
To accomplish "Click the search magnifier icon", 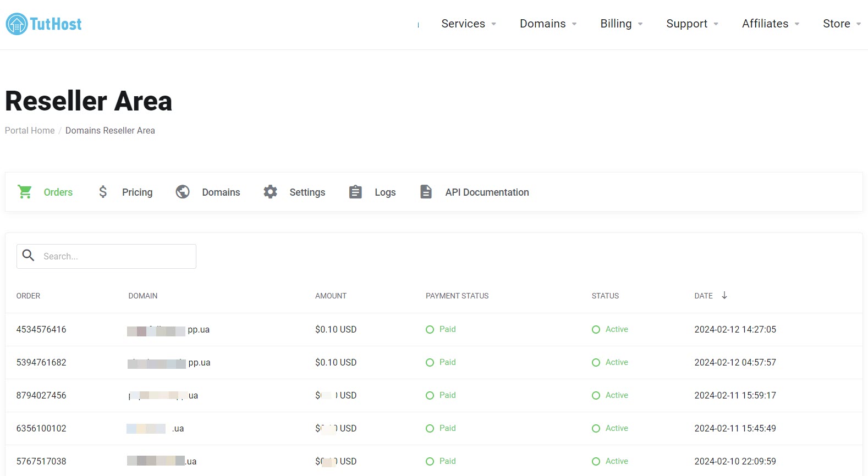I will point(29,256).
